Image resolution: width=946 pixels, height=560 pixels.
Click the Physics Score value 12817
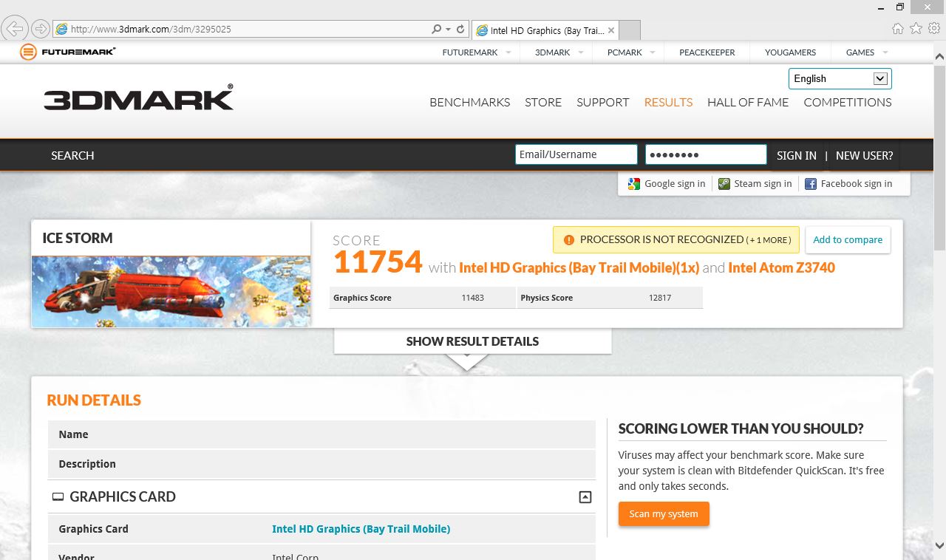pyautogui.click(x=659, y=298)
